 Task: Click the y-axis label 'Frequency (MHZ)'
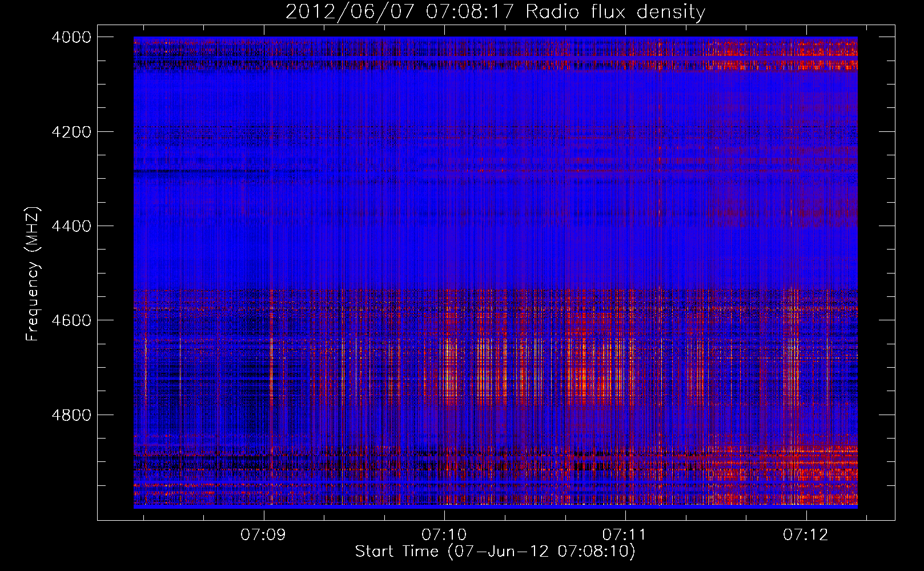pos(33,274)
